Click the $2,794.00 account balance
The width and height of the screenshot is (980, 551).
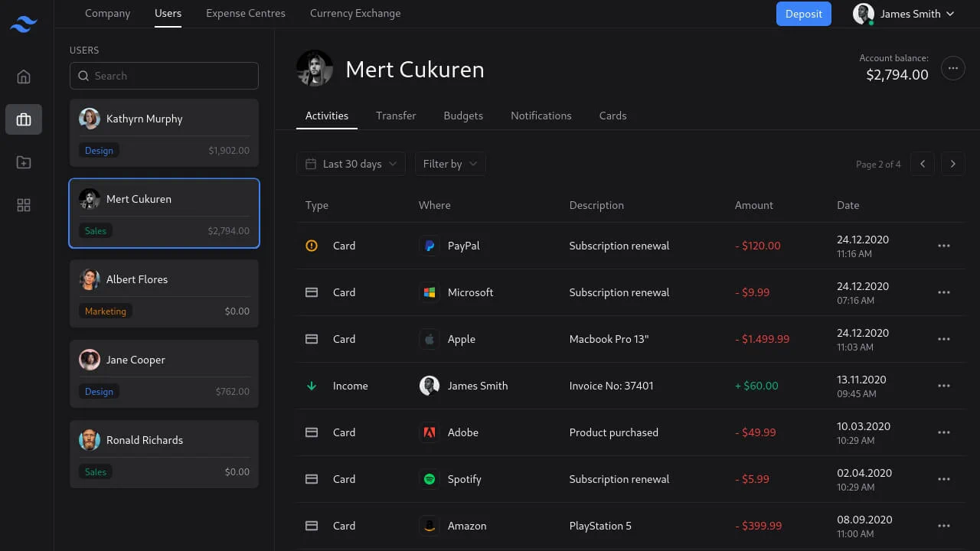(897, 74)
